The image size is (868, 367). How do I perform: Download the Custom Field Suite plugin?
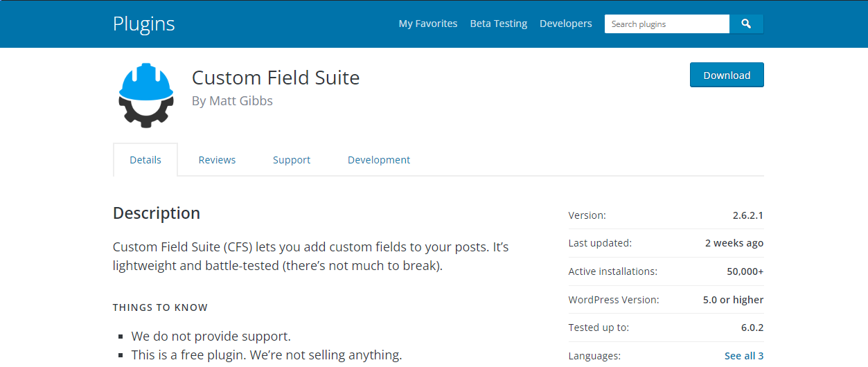tap(727, 75)
